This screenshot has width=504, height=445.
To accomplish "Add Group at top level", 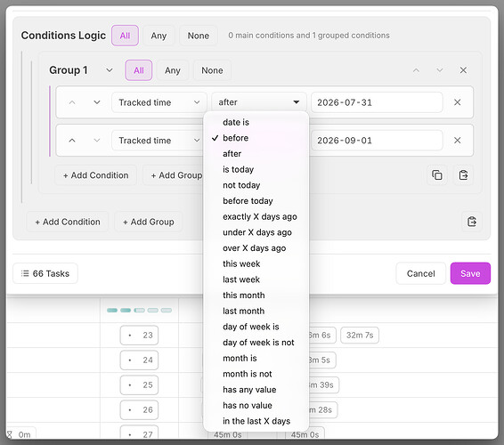I will (x=149, y=222).
